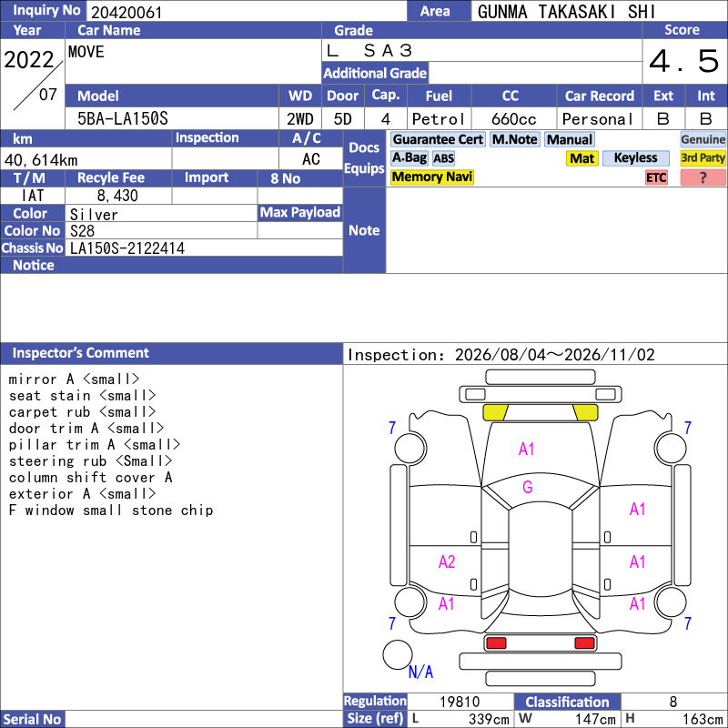Select the Genuine tag
This screenshot has height=728, width=728.
[703, 139]
